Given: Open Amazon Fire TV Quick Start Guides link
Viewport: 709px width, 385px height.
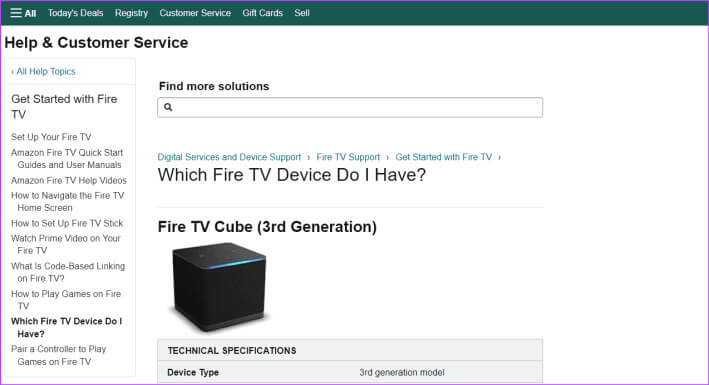Looking at the screenshot, I should tap(67, 159).
